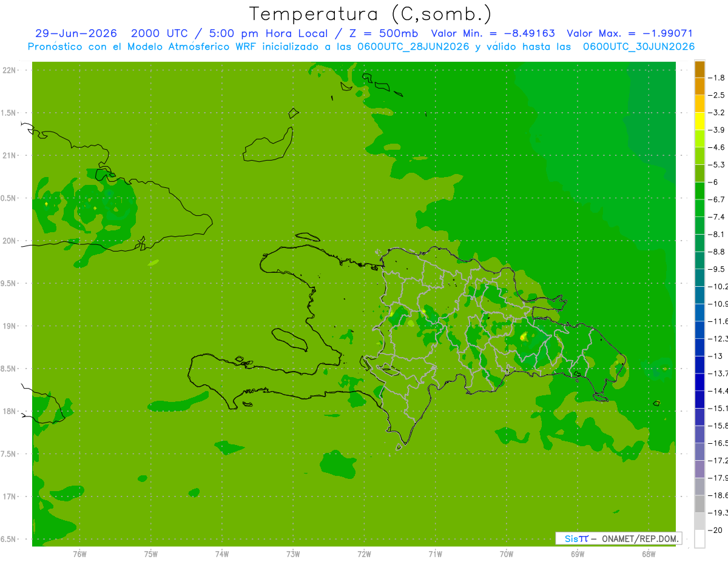Viewport: 728px width, 562px height.
Task: Click the '-5.3' color scale value
Action: tap(717, 164)
